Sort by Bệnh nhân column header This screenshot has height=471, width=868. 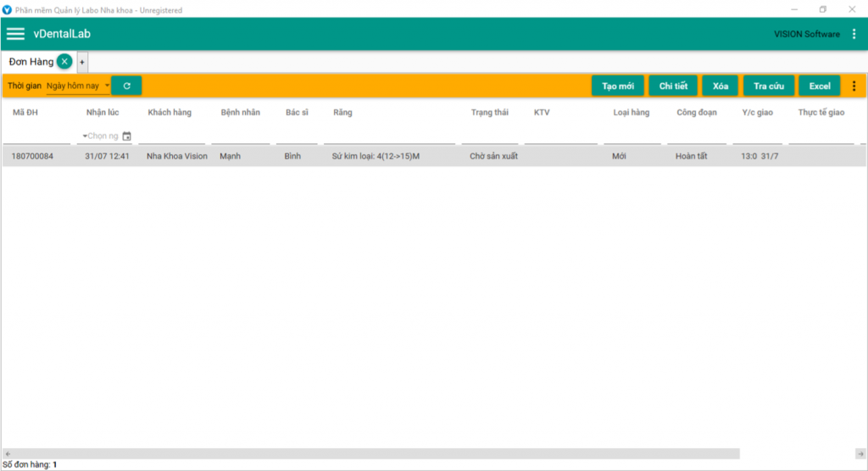coord(240,113)
